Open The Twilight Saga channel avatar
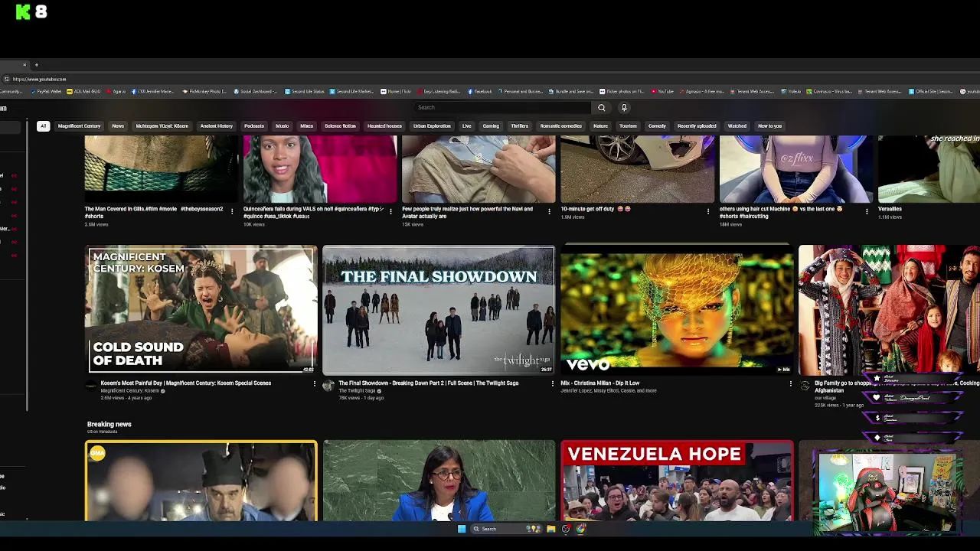The height and width of the screenshot is (551, 980). (328, 386)
